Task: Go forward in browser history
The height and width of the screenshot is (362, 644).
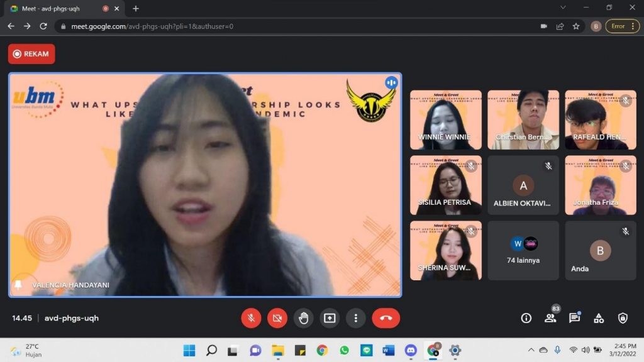Action: [x=27, y=26]
